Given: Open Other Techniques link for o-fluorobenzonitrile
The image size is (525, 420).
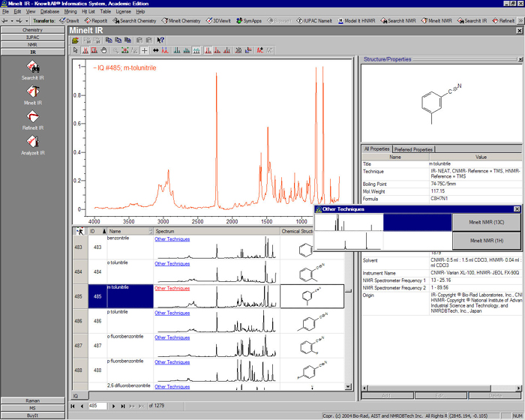Looking at the screenshot, I should (x=172, y=337).
